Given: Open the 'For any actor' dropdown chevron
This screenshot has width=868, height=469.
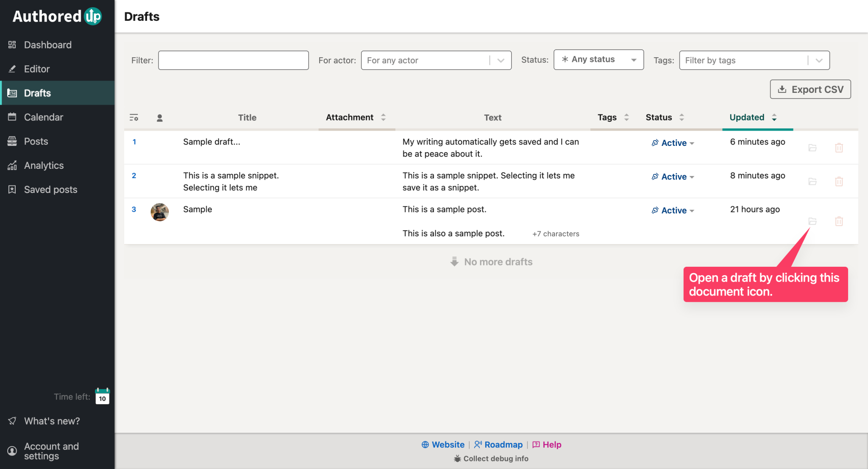Looking at the screenshot, I should point(501,60).
